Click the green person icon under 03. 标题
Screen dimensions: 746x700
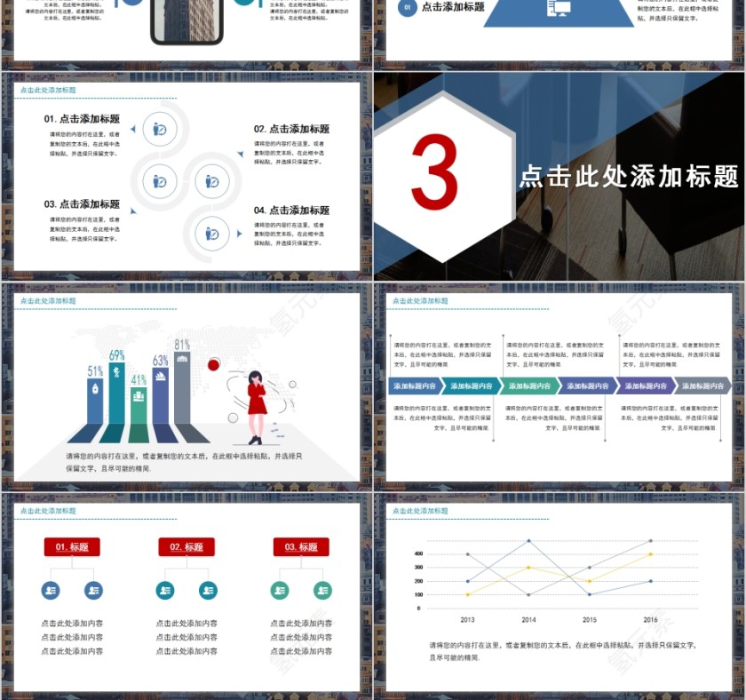coord(280,590)
